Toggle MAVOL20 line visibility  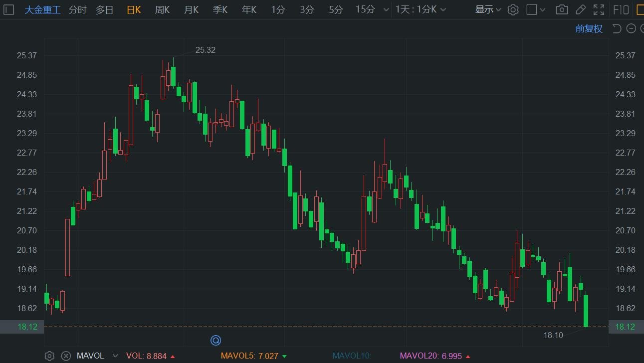coord(430,356)
